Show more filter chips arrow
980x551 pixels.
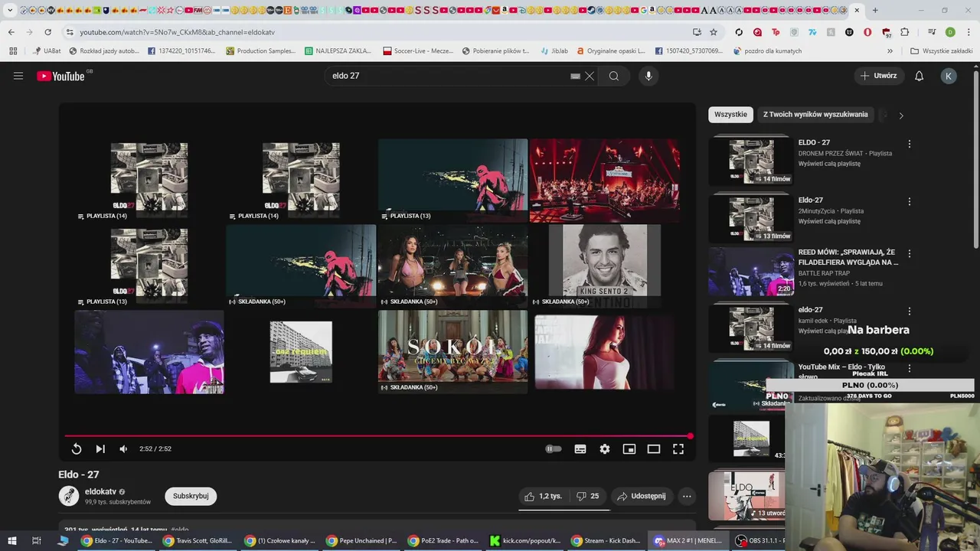pos(901,116)
